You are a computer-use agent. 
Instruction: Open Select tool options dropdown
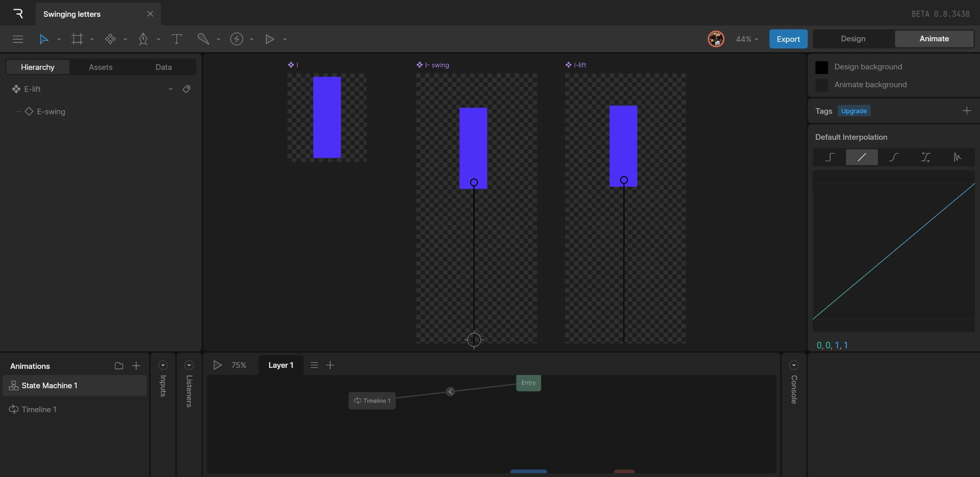pos(59,39)
